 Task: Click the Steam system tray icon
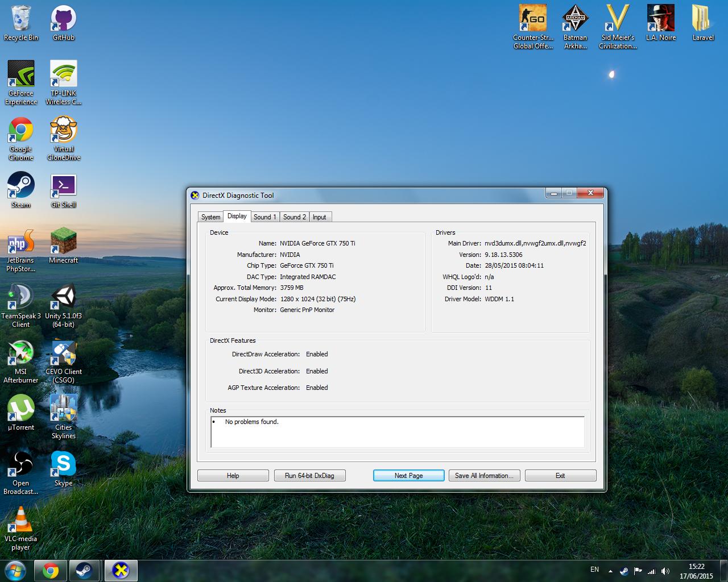(624, 571)
